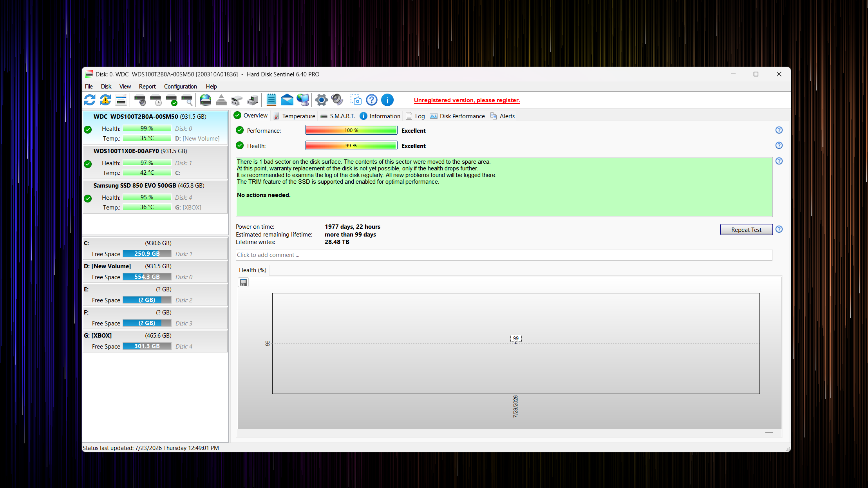Open the Help menu
The height and width of the screenshot is (488, 868).
tap(211, 87)
